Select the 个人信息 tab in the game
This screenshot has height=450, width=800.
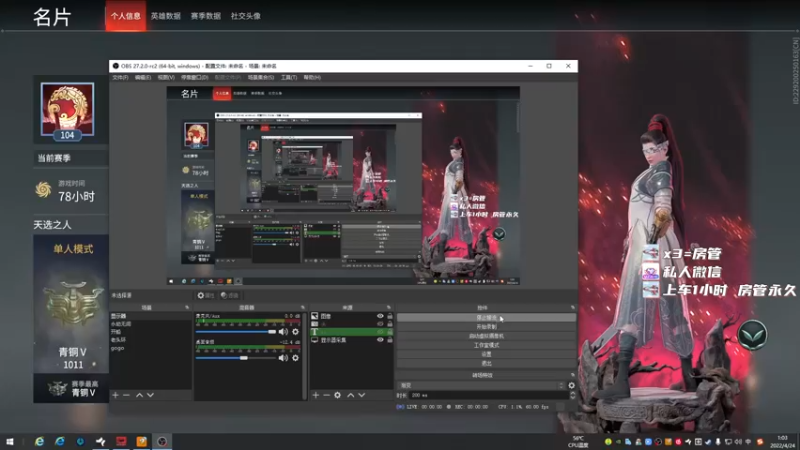126,16
